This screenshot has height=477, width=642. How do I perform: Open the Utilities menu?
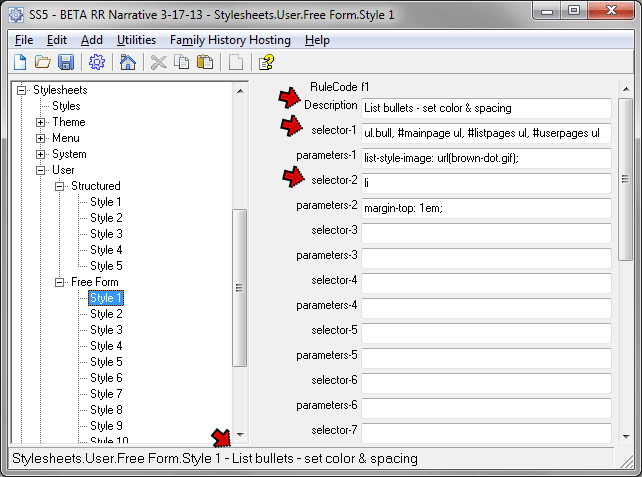click(x=136, y=40)
